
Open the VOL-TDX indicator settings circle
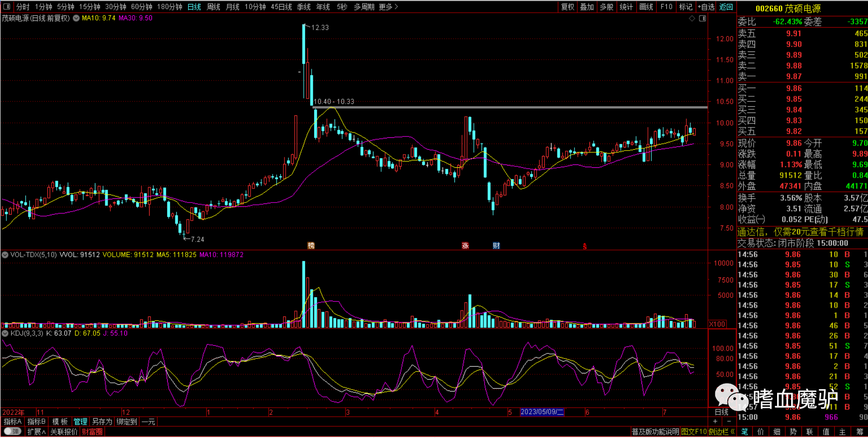pos(5,255)
